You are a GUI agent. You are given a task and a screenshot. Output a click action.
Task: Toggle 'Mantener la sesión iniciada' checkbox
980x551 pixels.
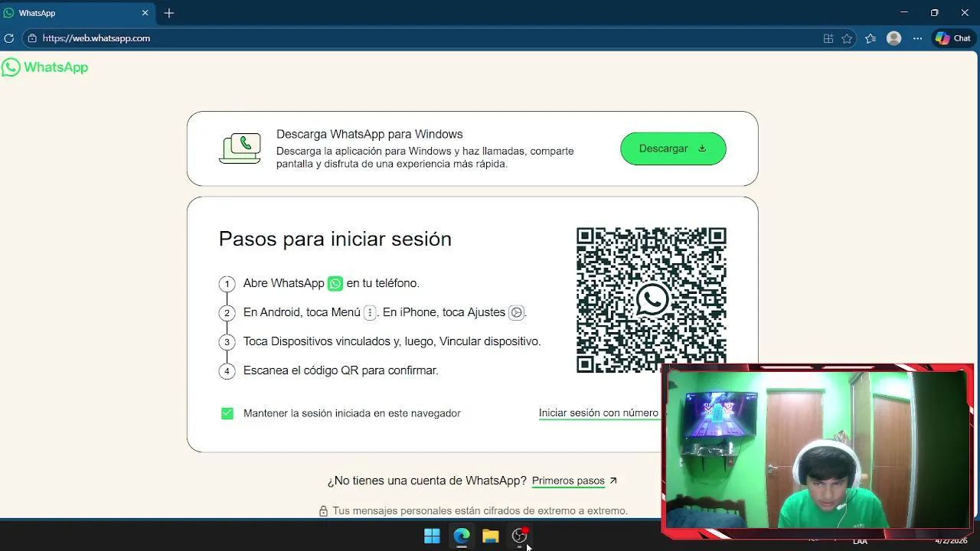(x=227, y=413)
